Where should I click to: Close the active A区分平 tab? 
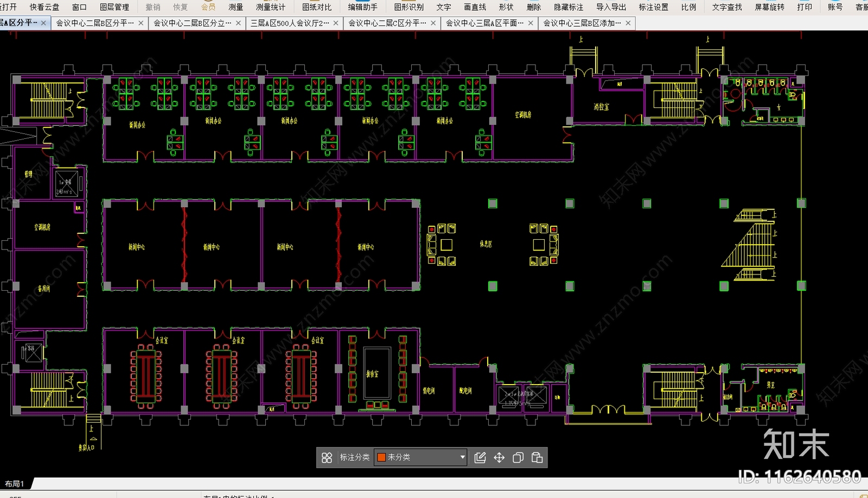point(43,23)
